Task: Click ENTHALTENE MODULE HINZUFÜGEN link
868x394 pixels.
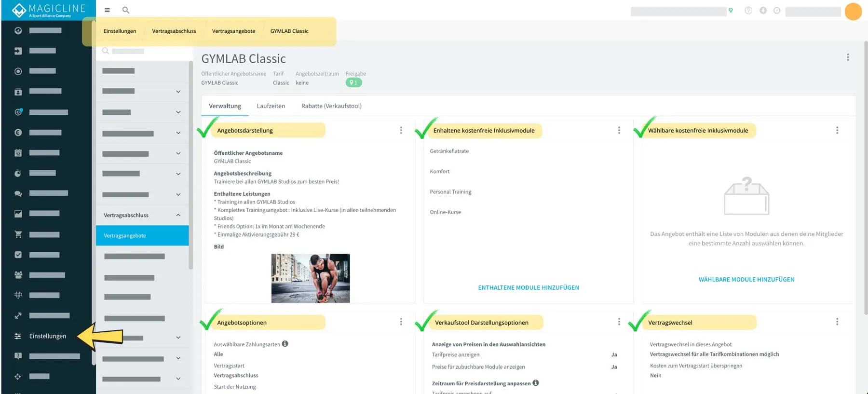Action: tap(529, 288)
